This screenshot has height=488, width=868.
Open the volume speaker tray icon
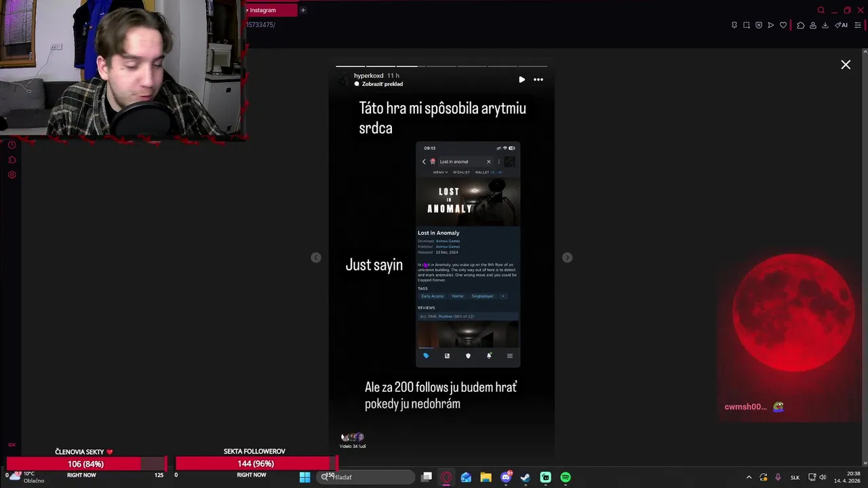[x=823, y=477]
